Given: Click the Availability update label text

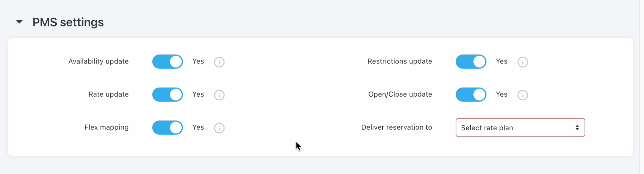Looking at the screenshot, I should 98,61.
